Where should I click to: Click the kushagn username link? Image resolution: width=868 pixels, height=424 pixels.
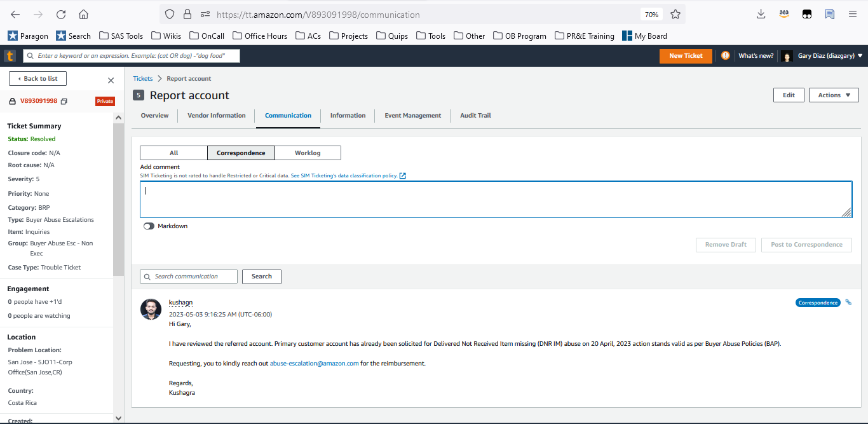pos(180,303)
